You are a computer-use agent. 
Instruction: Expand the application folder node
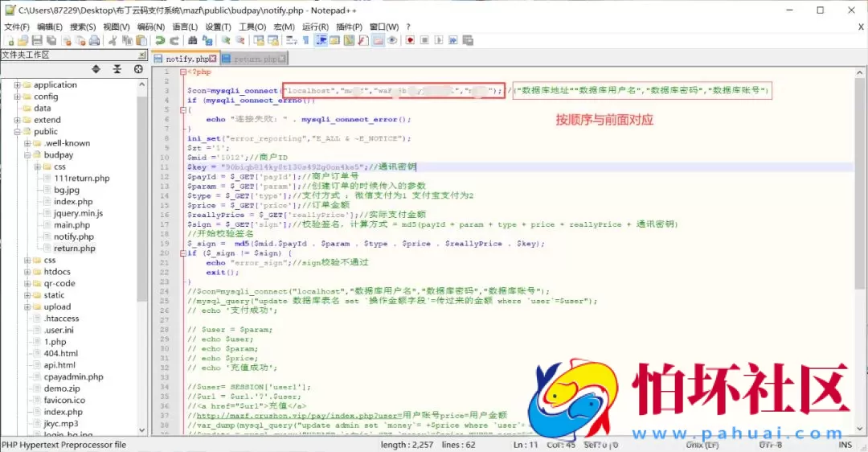tap(17, 84)
